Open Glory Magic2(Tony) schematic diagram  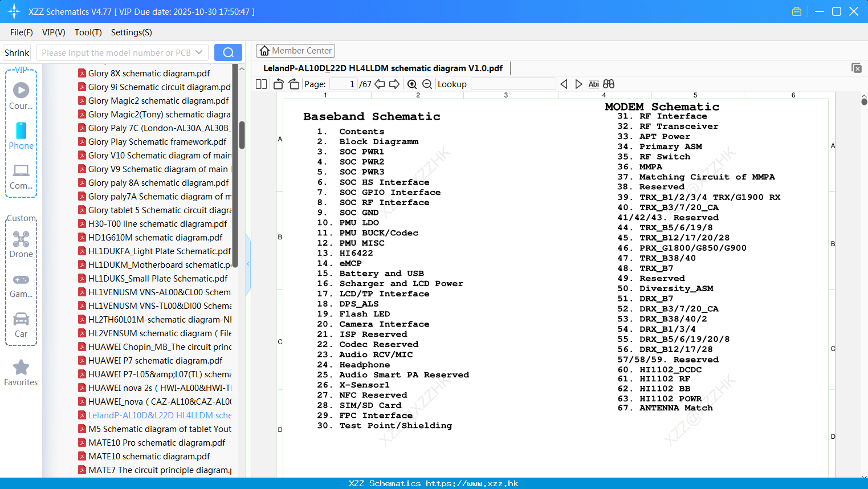(154, 114)
